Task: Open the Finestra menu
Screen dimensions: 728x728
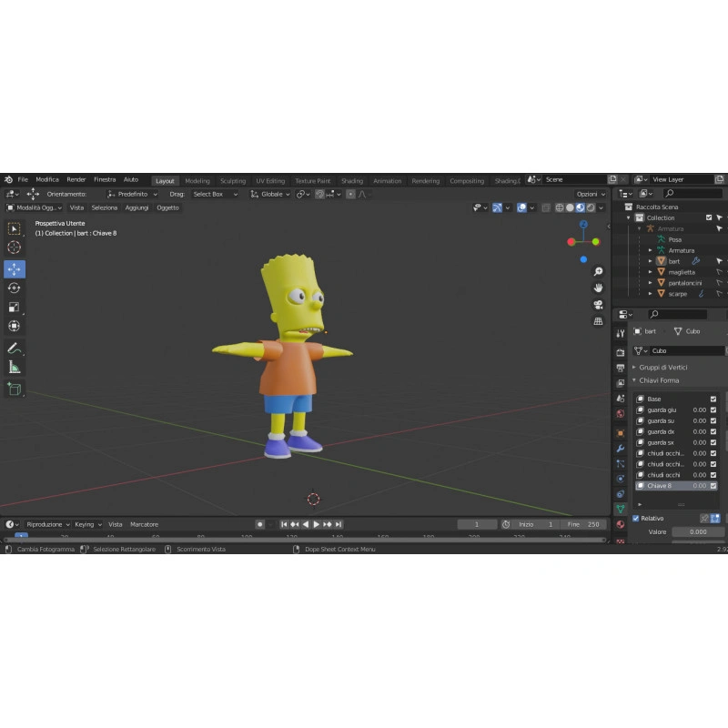Action: pos(105,179)
